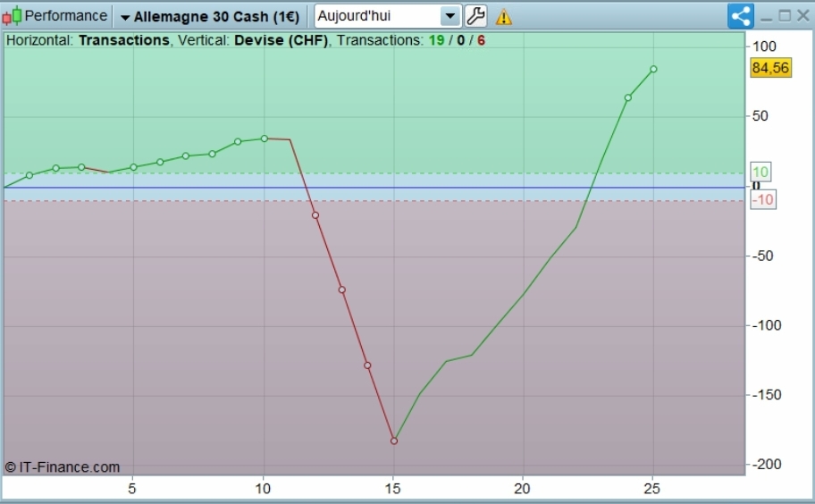Click the green 10 threshold label

(x=760, y=172)
